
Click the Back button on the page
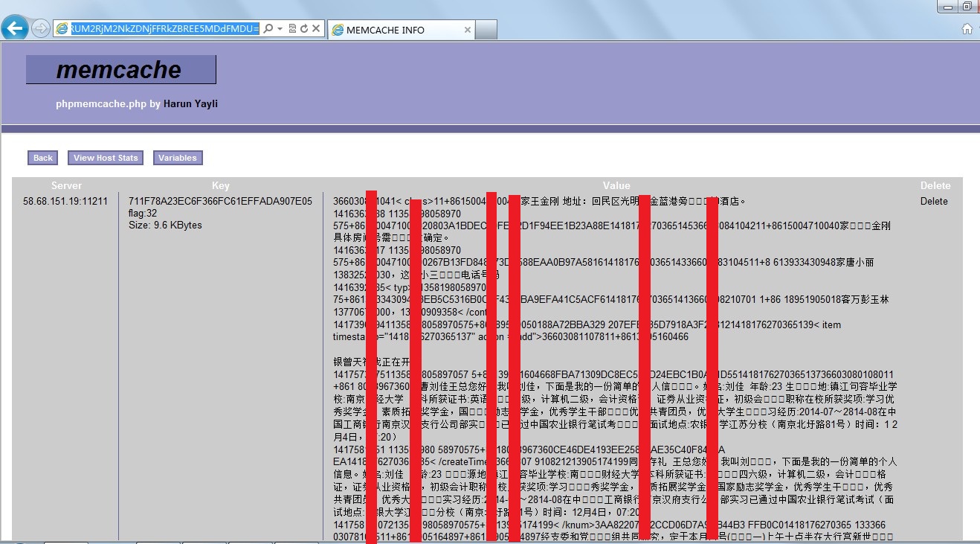click(x=43, y=158)
